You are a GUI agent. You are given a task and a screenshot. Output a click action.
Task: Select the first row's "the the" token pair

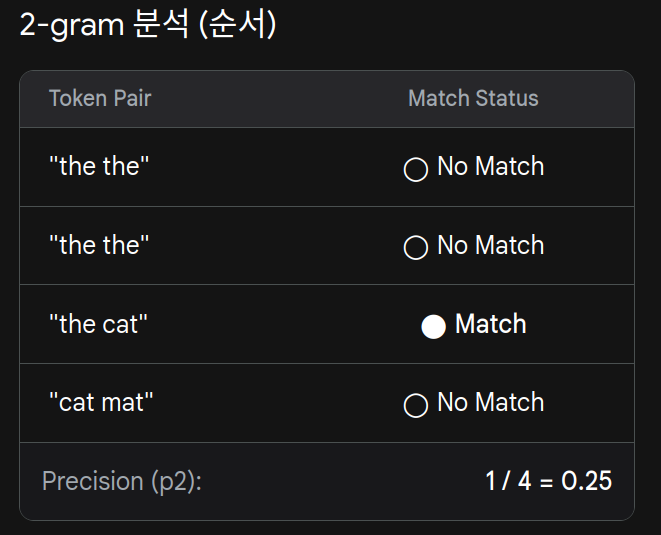coord(99,167)
